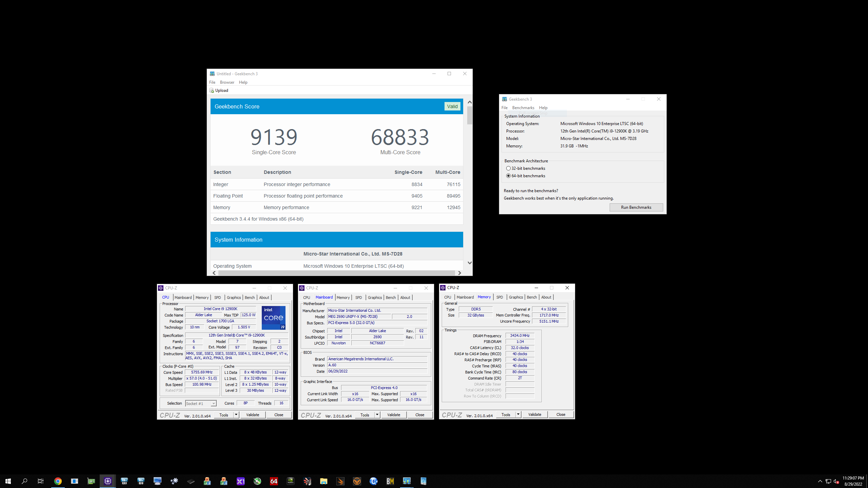Open File menu in Geekbench results window
The height and width of the screenshot is (488, 868).
tap(212, 82)
